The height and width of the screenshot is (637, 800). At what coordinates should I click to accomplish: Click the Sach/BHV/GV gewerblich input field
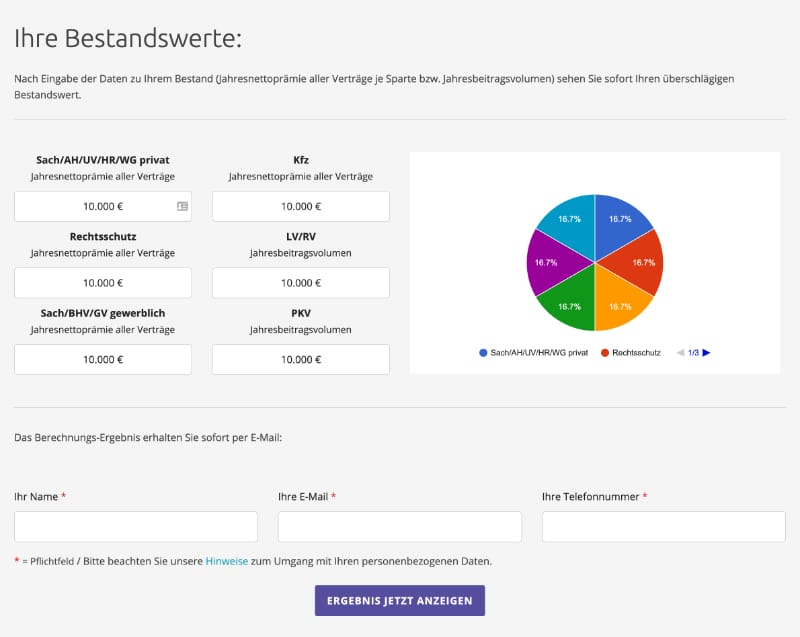103,359
